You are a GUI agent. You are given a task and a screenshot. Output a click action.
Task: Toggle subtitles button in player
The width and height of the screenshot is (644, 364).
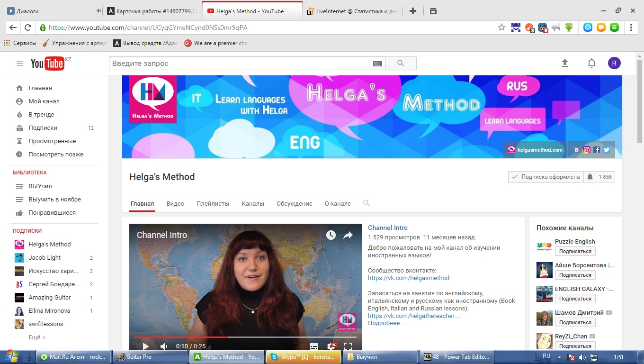[313, 346]
